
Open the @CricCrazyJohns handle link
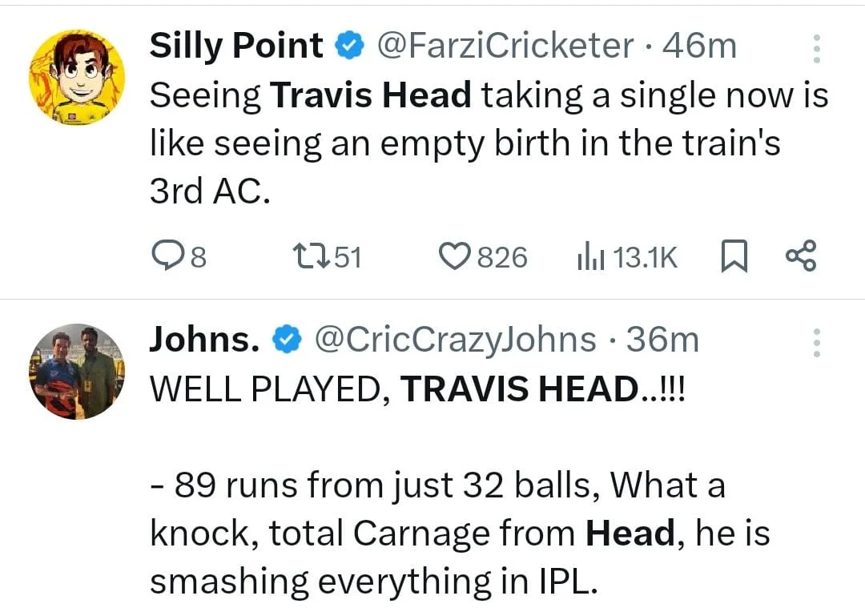tap(455, 340)
